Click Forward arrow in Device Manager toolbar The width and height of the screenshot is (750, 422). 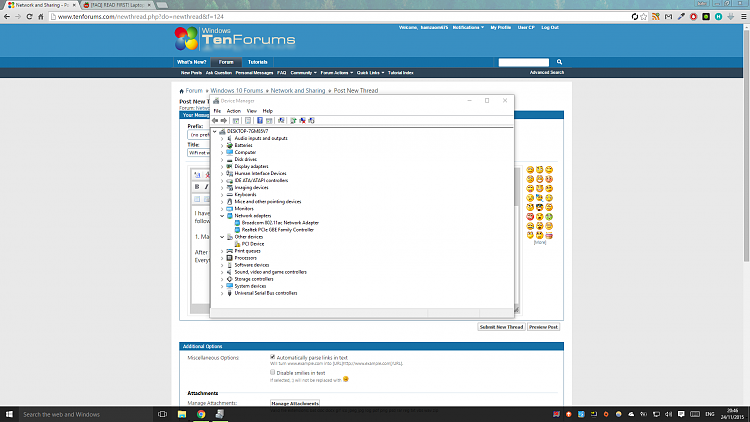point(223,121)
